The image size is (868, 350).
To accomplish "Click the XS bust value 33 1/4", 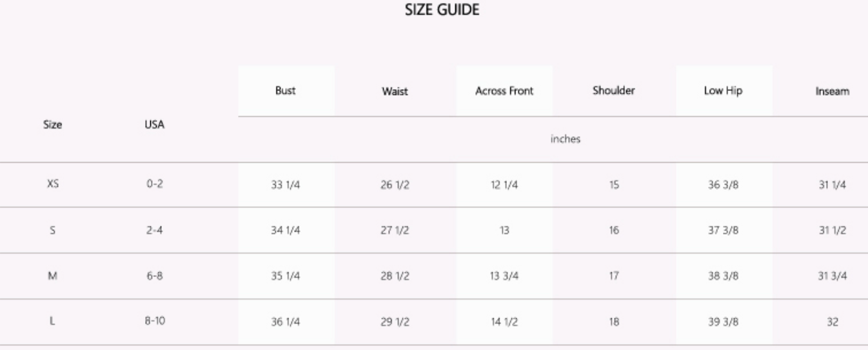I will point(286,185).
